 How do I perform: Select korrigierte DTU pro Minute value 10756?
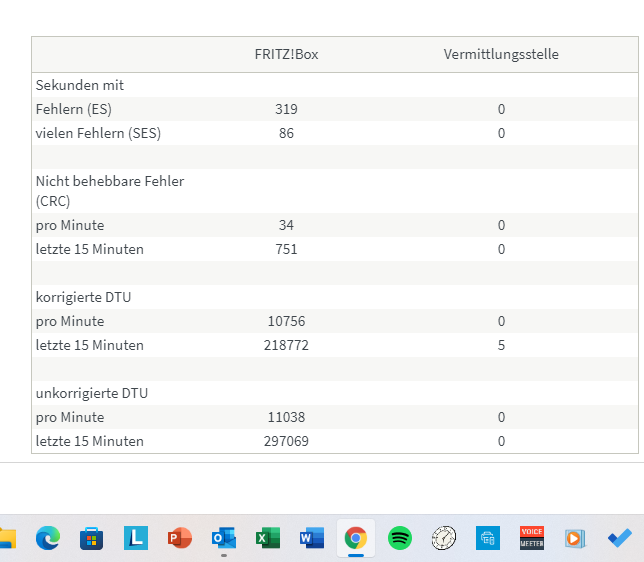pyautogui.click(x=286, y=321)
